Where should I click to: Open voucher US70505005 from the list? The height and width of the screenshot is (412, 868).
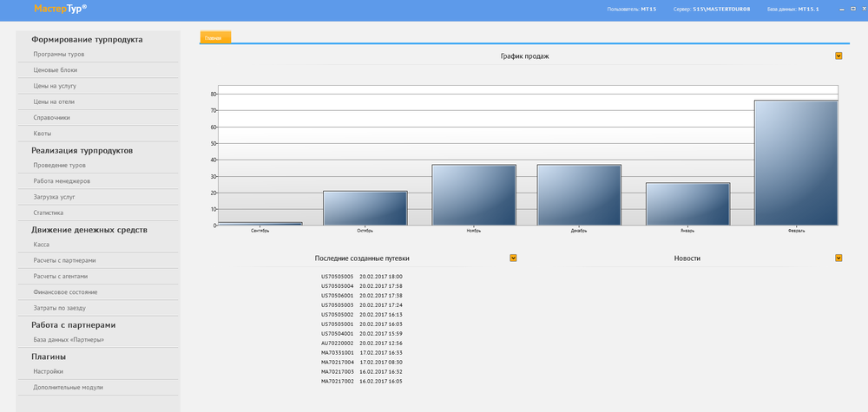tap(337, 277)
